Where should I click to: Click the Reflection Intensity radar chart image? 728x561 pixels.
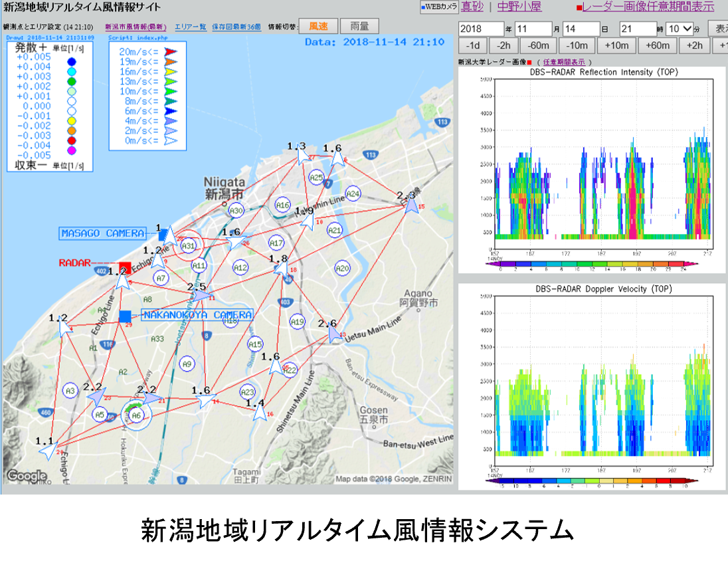[x=592, y=169]
